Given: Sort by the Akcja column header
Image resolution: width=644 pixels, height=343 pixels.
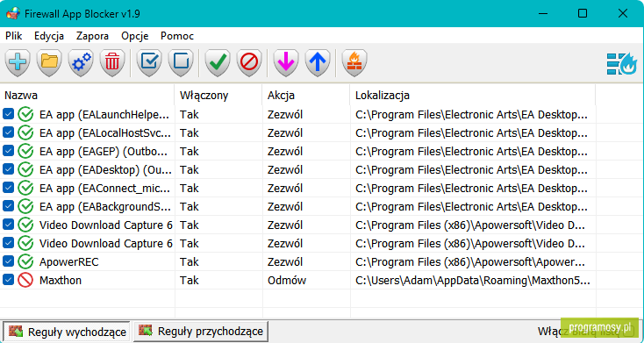Looking at the screenshot, I should point(306,96).
